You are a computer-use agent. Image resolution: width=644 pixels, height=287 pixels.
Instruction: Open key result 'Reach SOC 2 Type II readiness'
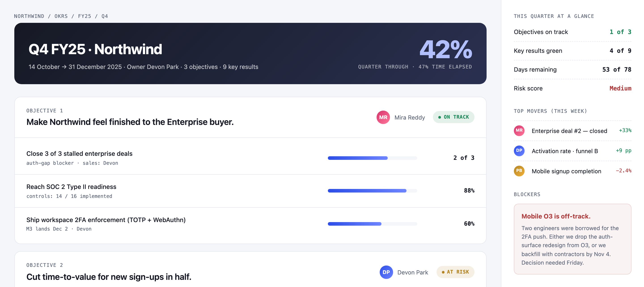(x=71, y=187)
